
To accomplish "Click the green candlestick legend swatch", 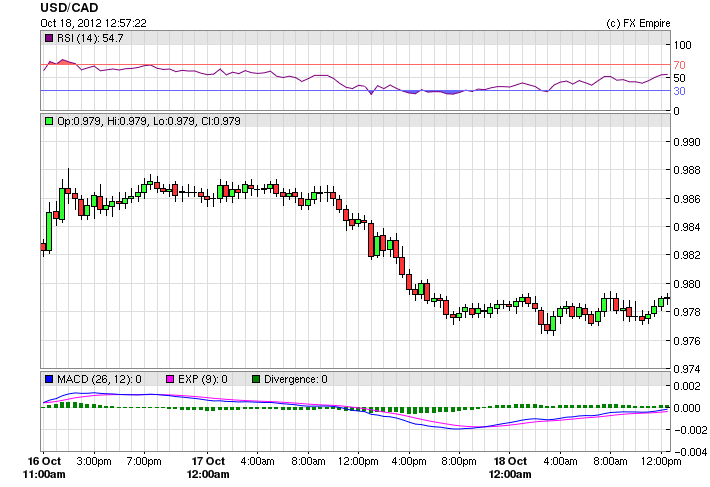I will click(49, 121).
